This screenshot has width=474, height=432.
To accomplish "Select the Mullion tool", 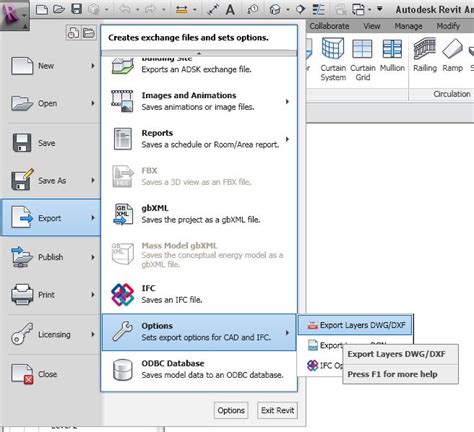I will click(392, 55).
